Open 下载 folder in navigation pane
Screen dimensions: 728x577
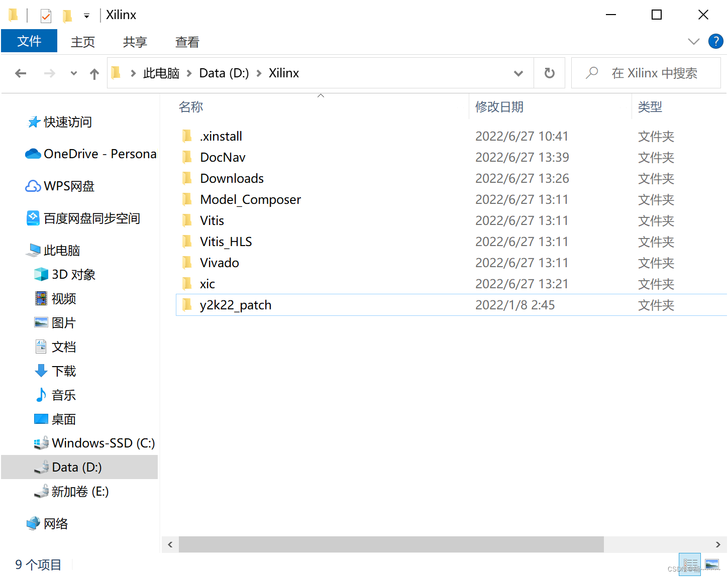click(55, 371)
